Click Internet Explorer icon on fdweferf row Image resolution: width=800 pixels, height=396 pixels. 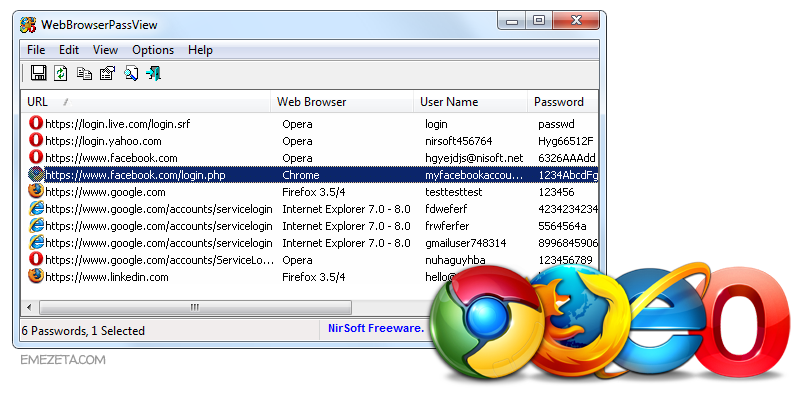tap(36, 209)
